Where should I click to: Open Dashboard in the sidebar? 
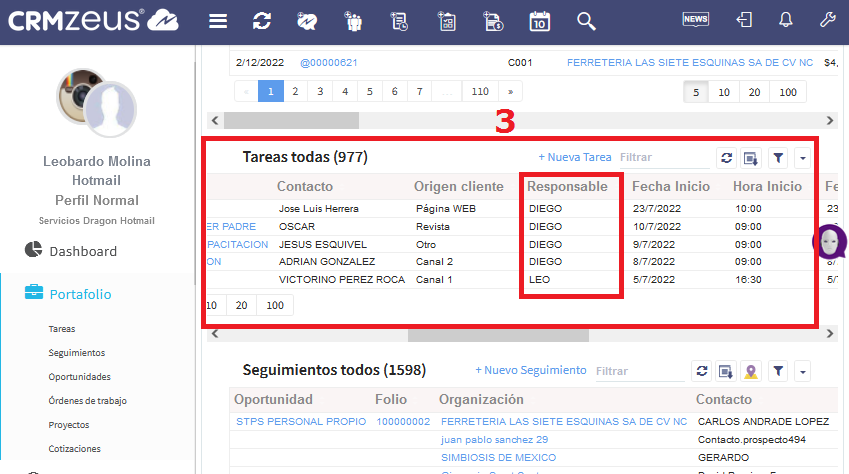(x=83, y=251)
